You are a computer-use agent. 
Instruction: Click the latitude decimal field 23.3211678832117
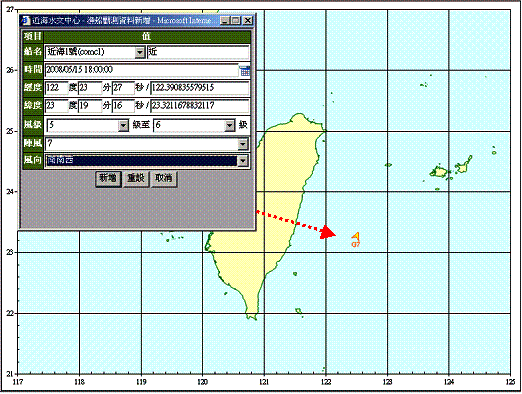[200, 106]
